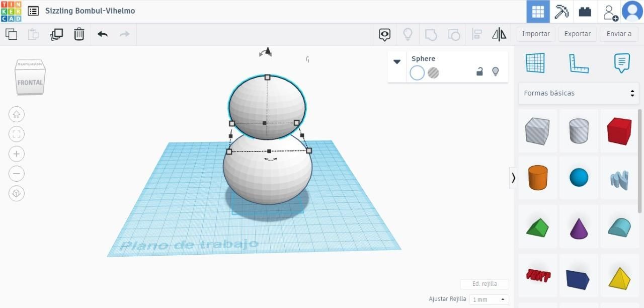
Task: Click the Exportar button
Action: click(x=577, y=34)
